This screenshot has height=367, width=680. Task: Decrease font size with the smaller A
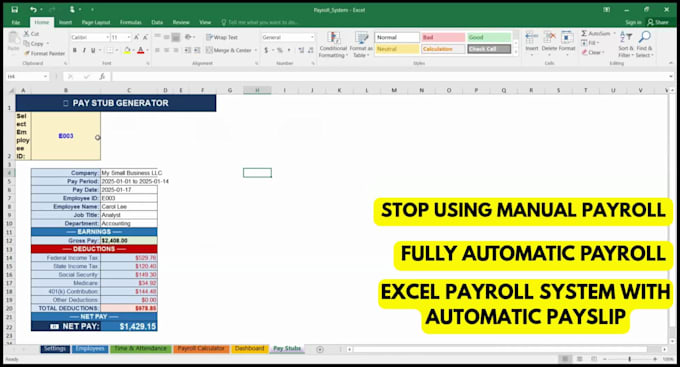[x=145, y=38]
